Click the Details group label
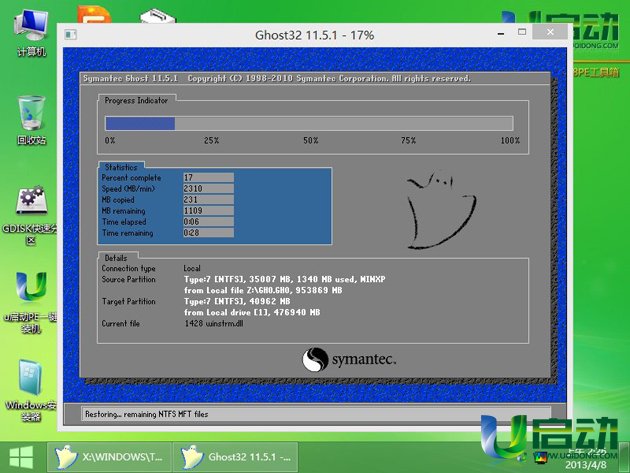Viewport: 630px width, 473px height. click(x=116, y=258)
